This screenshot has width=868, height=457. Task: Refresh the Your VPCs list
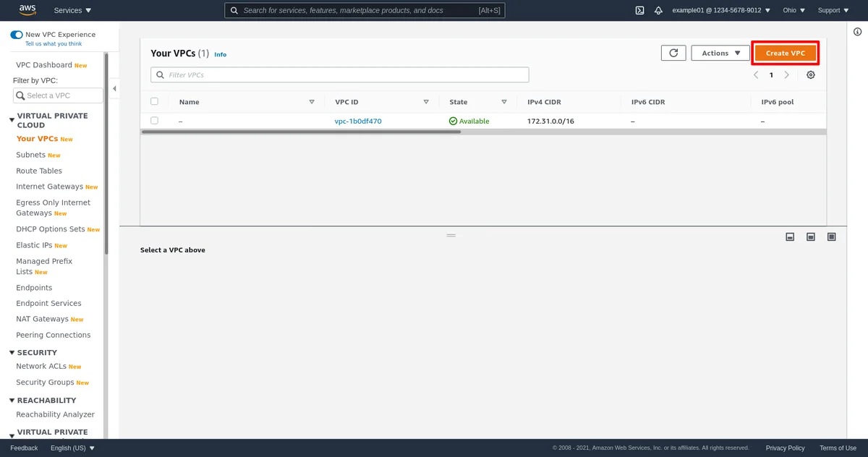[673, 52]
